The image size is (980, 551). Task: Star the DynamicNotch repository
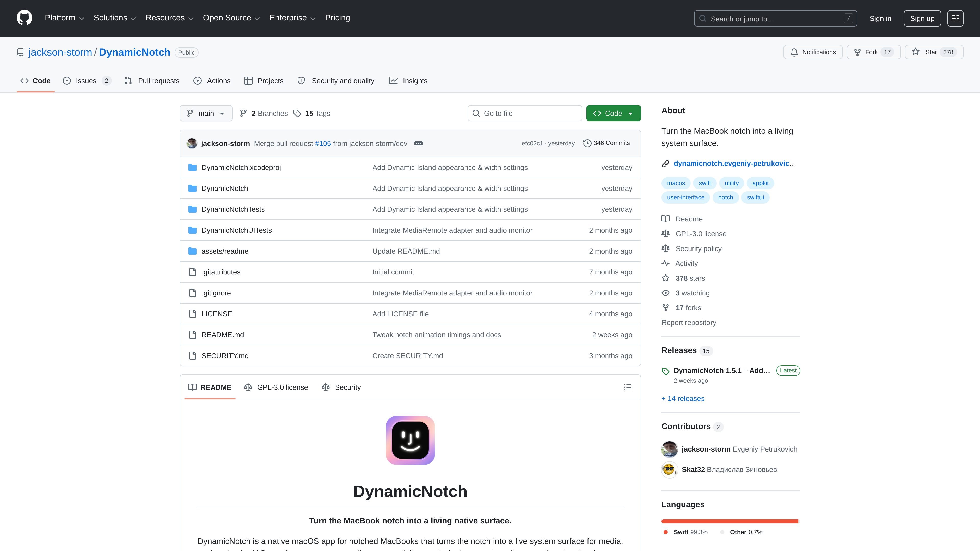[934, 52]
